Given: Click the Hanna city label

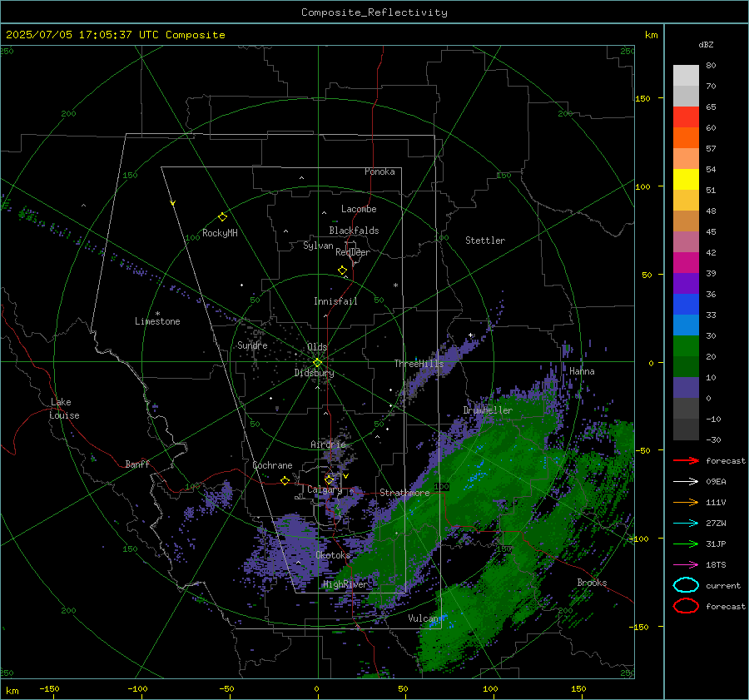Looking at the screenshot, I should [x=582, y=371].
